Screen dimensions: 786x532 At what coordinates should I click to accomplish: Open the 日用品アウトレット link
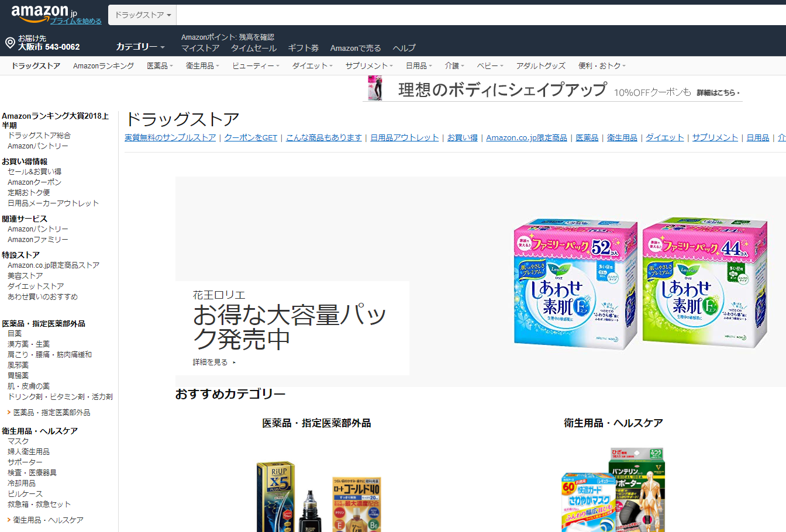[404, 137]
